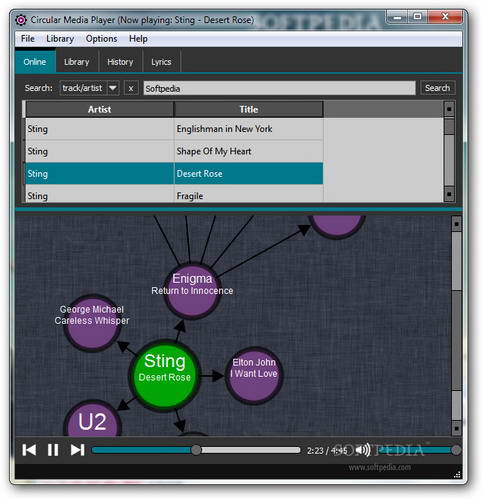Mute the speaker volume icon
This screenshot has width=483, height=500.
[x=363, y=450]
